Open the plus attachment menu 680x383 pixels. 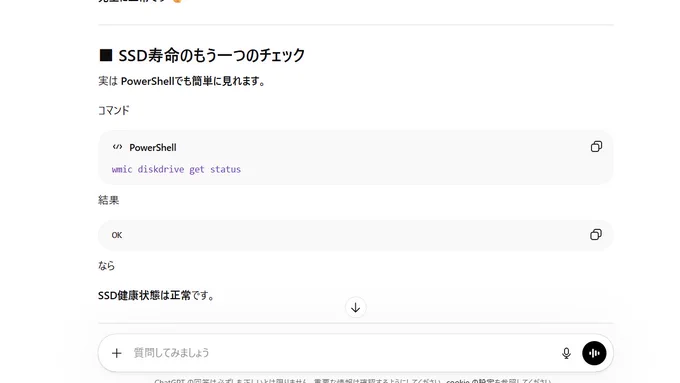(117, 353)
